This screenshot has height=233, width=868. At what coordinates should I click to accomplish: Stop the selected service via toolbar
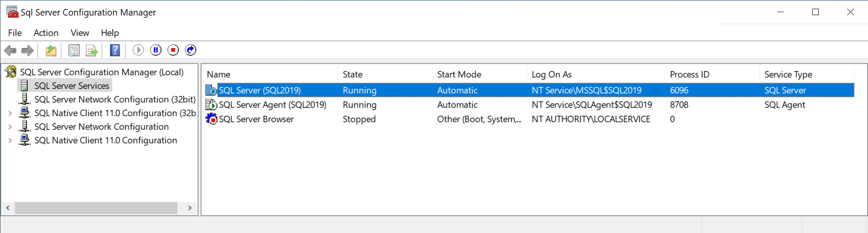coord(173,50)
